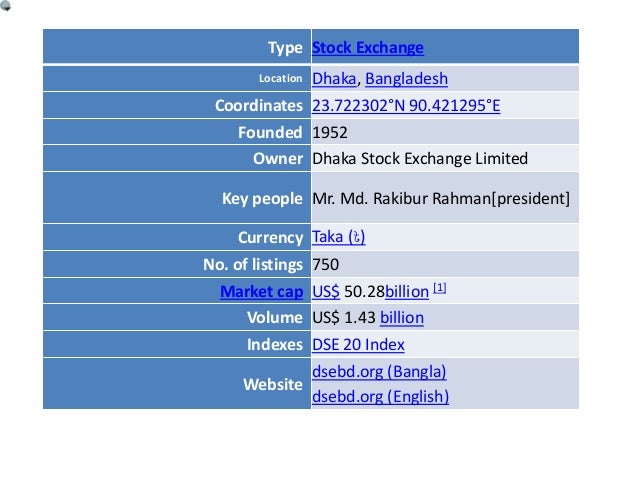The width and height of the screenshot is (638, 479).
Task: Click the Type row label
Action: coord(285,48)
